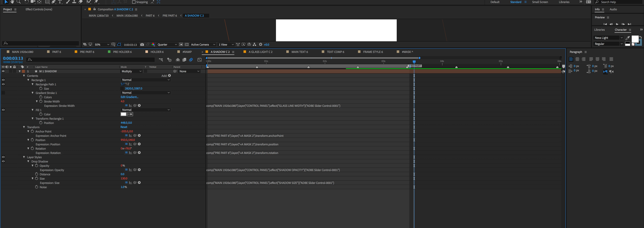Screen dimensions: 644x228
Task: Open the Graph Editor in timeline
Action: (199, 60)
